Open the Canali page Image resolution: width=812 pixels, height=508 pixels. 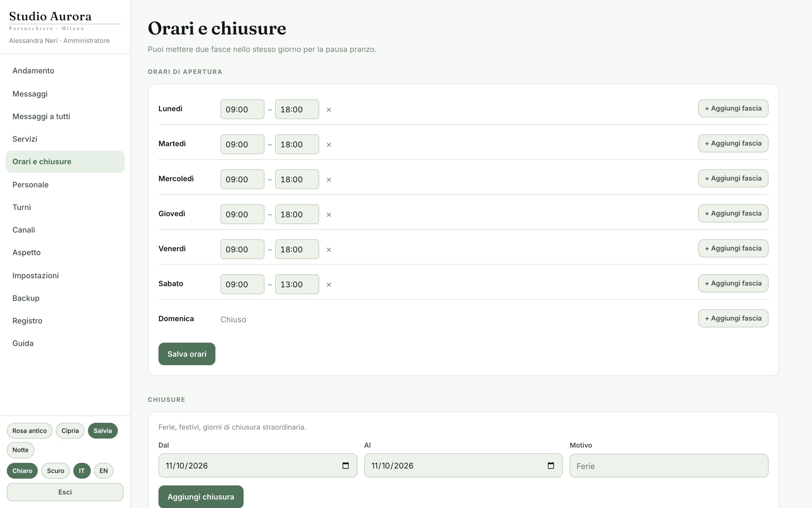(65, 230)
